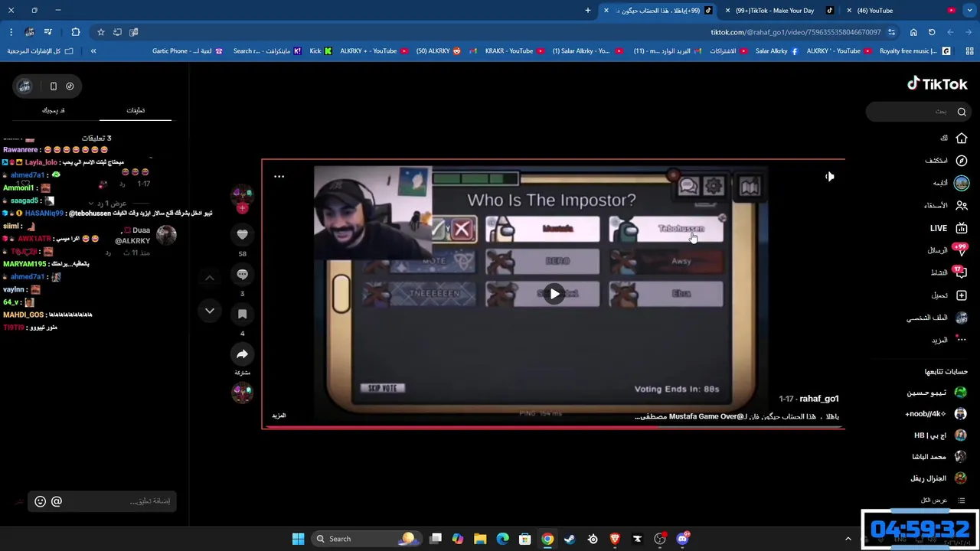Image resolution: width=980 pixels, height=551 pixels.
Task: Open the media controls icon in Chrome toolbar
Action: [x=47, y=32]
